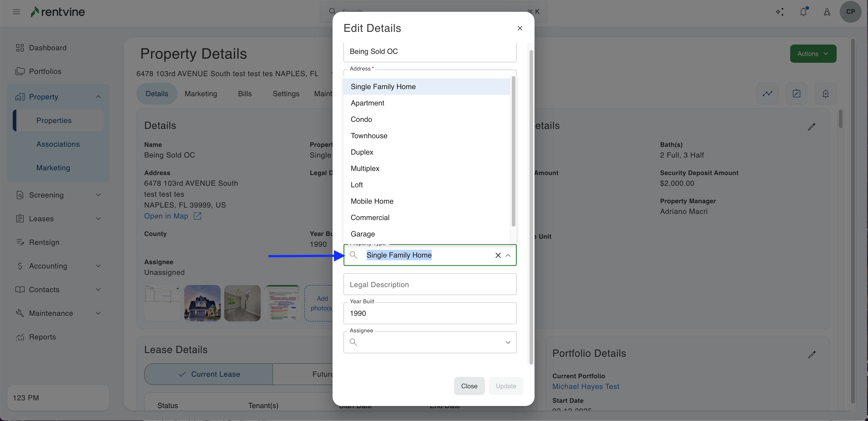Click the Legal Description input field
Image resolution: width=868 pixels, height=421 pixels.
coord(430,285)
